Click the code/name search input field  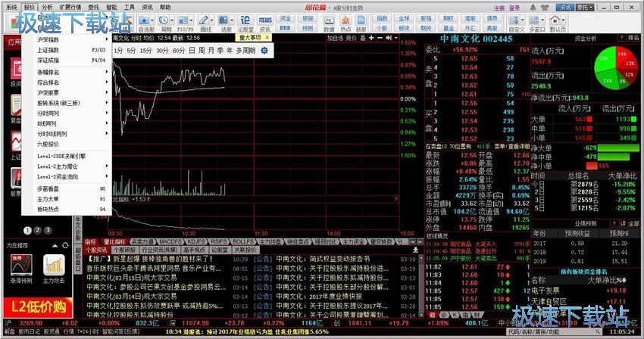(555, 331)
